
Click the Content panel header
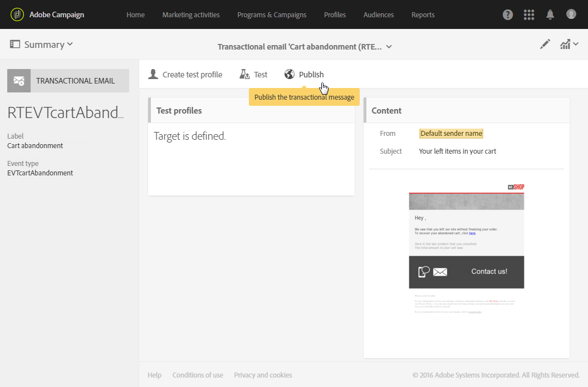click(x=467, y=110)
